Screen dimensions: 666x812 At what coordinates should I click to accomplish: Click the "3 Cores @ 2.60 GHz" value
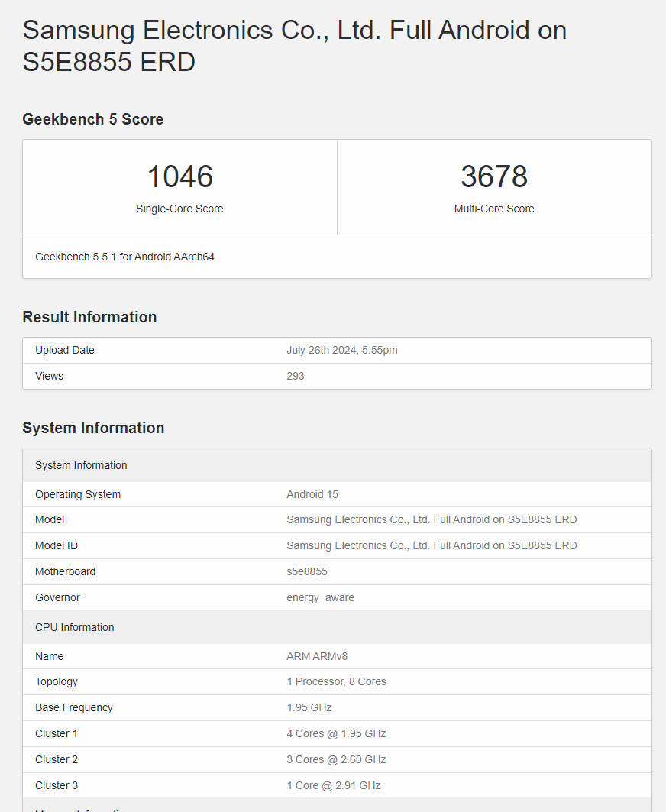tap(337, 760)
